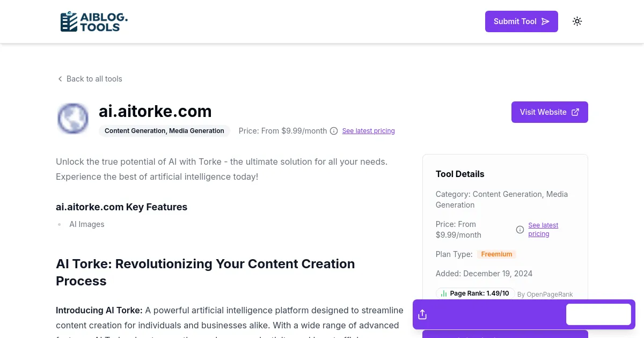
Task: Click the bar-chart icon in the Page Rank badge
Action: coord(444,293)
